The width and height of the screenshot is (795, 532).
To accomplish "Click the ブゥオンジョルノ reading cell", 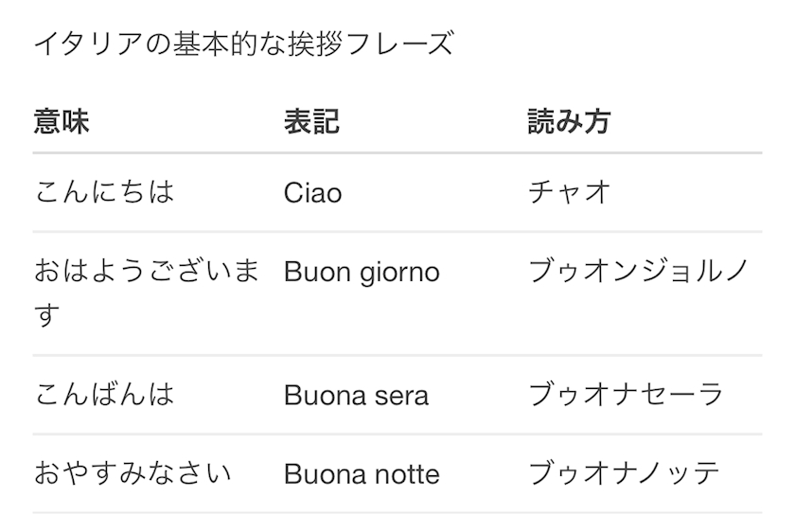I will click(639, 272).
